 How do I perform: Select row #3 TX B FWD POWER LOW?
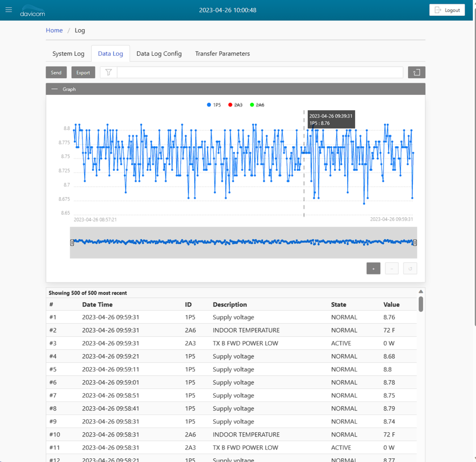click(x=231, y=343)
